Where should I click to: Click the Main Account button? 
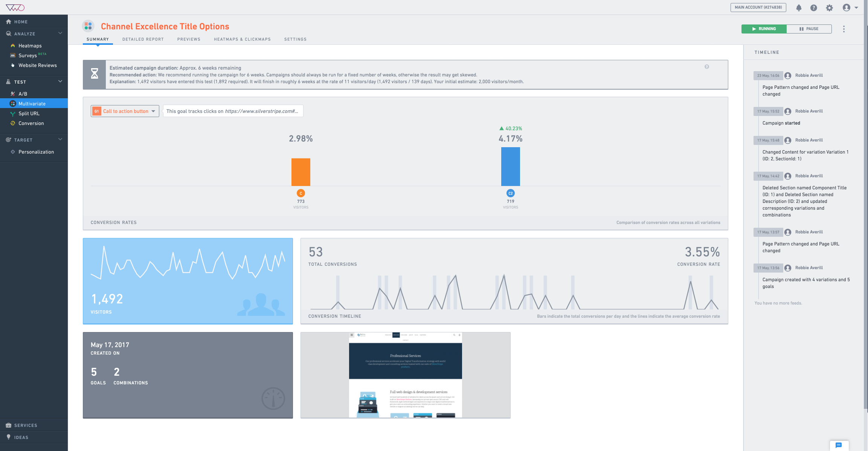pyautogui.click(x=758, y=7)
